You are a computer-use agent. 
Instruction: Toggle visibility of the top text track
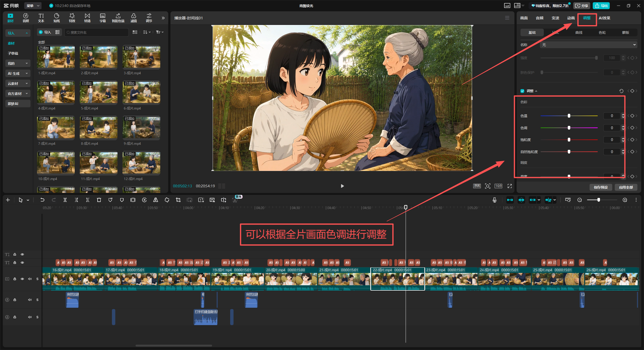(22, 254)
